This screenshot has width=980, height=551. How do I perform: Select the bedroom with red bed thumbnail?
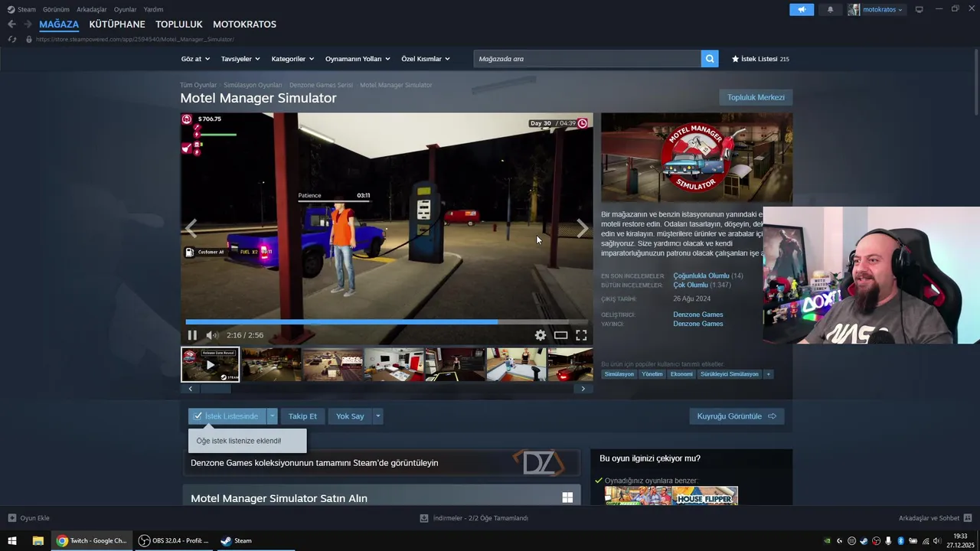point(394,364)
